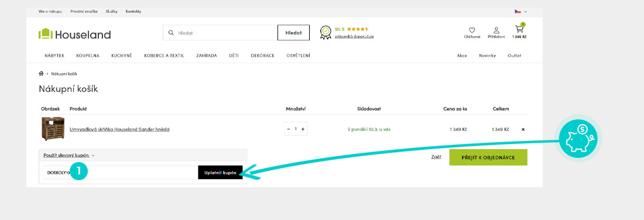The width and height of the screenshot is (644, 220).
Task: Open the Czech flag language dropdown
Action: [521, 12]
